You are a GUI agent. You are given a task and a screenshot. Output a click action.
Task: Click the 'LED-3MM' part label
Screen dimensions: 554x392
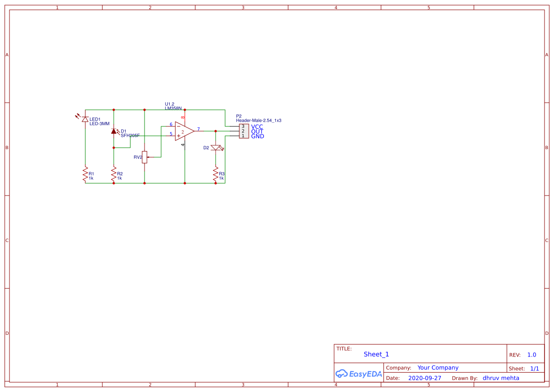pos(99,124)
